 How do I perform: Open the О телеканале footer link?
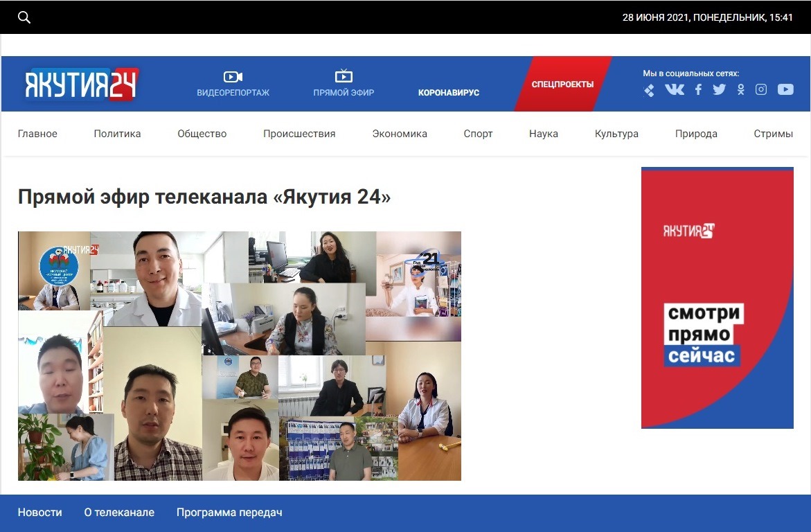[x=119, y=513]
